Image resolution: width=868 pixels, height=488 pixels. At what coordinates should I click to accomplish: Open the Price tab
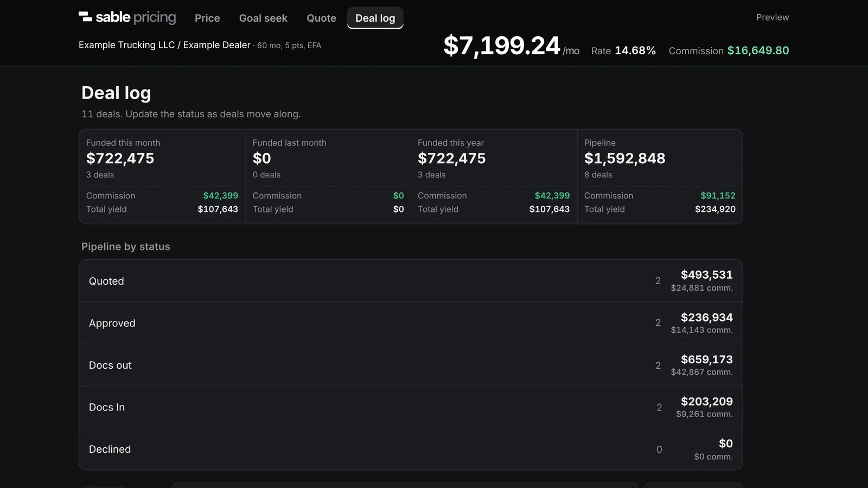pyautogui.click(x=207, y=18)
